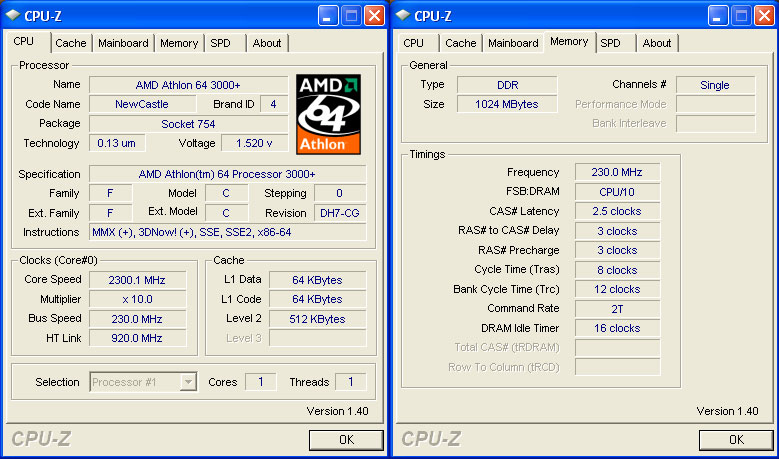Viewport: 779px width, 459px height.
Task: Open the SPD tab in left window
Action: (x=220, y=43)
